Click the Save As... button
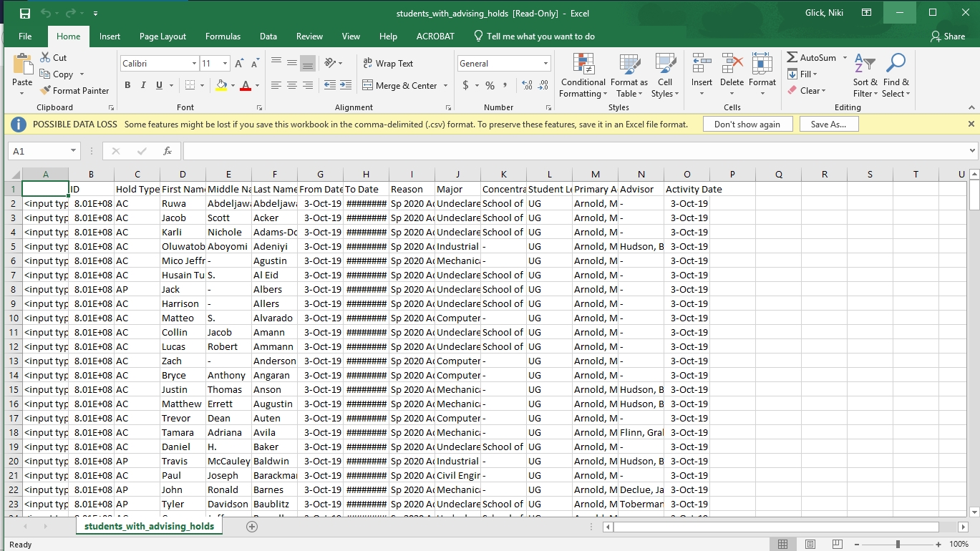980x551 pixels. pos(828,125)
